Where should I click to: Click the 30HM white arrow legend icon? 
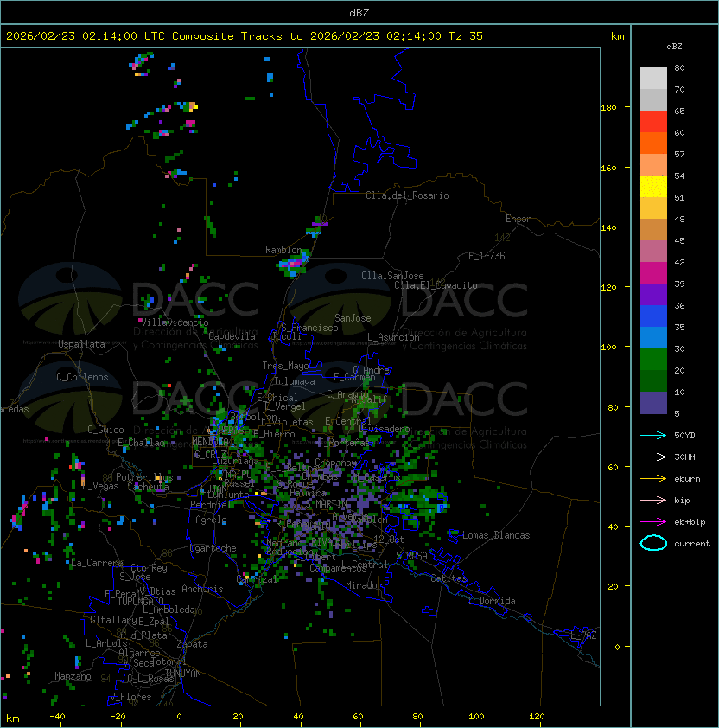pos(653,457)
